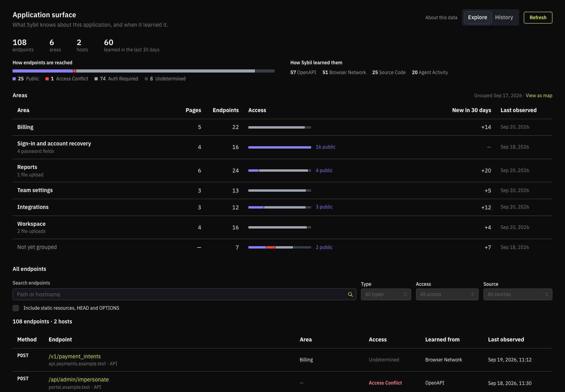Click the Learned from column header
This screenshot has height=392, width=565.
point(442,339)
